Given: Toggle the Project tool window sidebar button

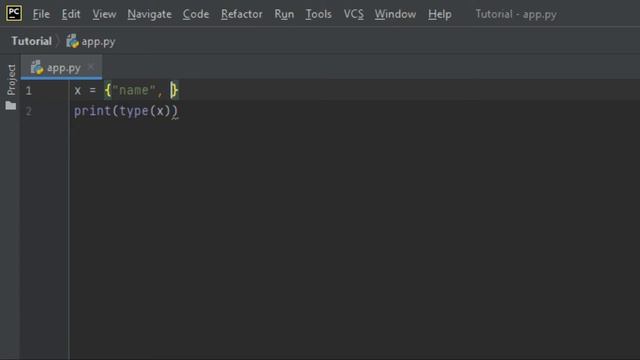Looking at the screenshot, I should click(x=11, y=80).
